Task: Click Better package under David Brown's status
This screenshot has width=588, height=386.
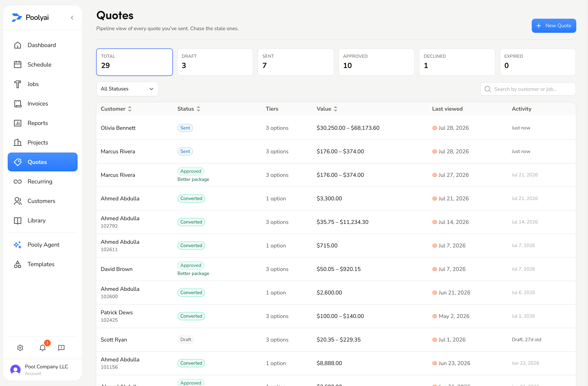Action: (x=193, y=274)
